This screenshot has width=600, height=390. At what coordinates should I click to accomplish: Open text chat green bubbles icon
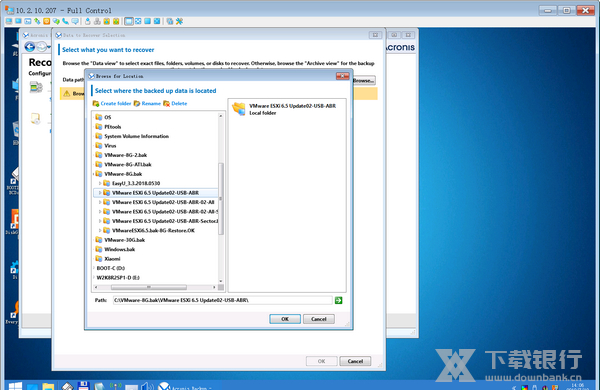56,21
